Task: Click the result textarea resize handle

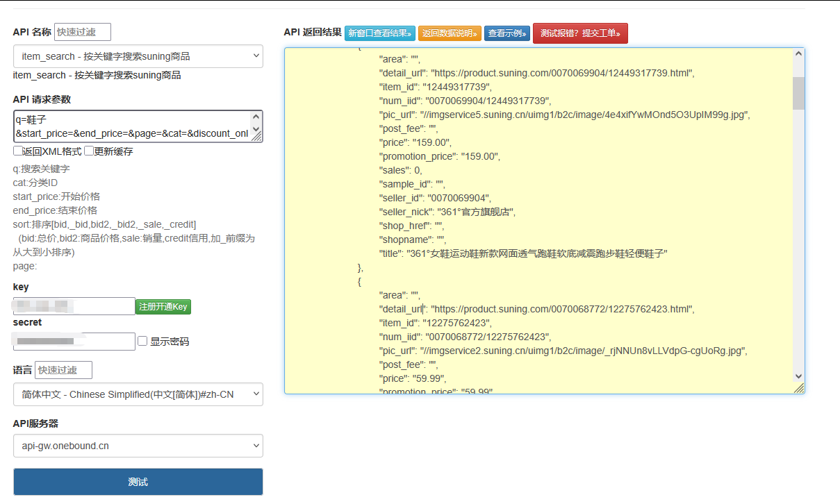Action: coord(799,388)
